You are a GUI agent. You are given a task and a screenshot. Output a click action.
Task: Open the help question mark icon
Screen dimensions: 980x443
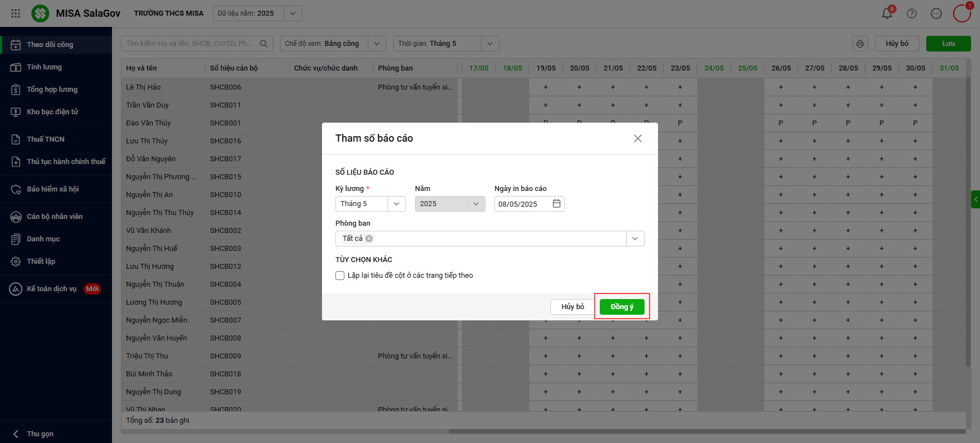912,13
